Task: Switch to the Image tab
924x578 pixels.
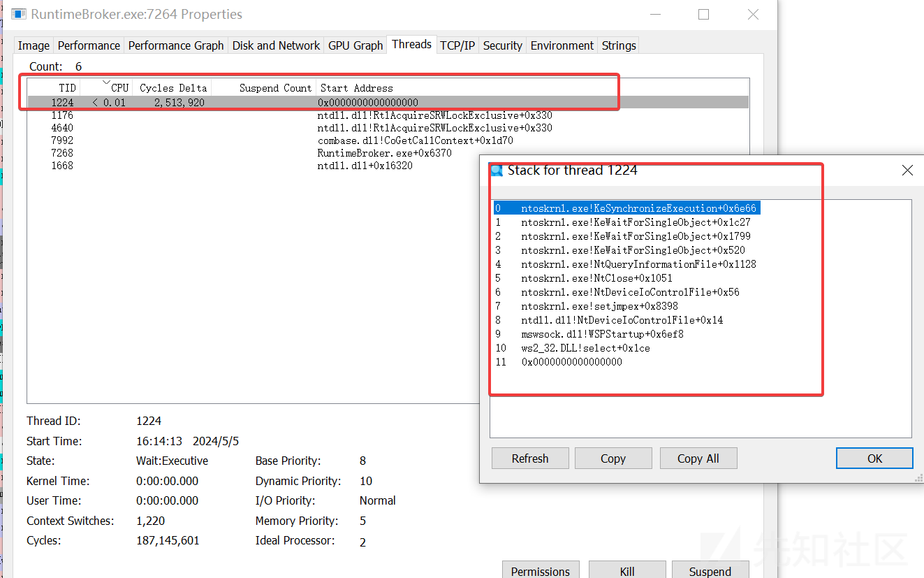Action: [34, 45]
